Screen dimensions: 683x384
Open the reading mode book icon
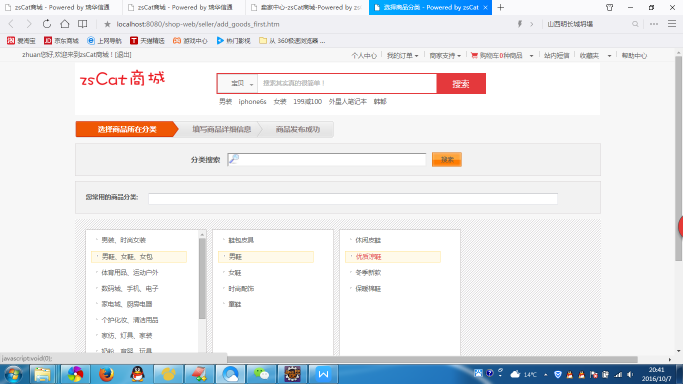82,24
